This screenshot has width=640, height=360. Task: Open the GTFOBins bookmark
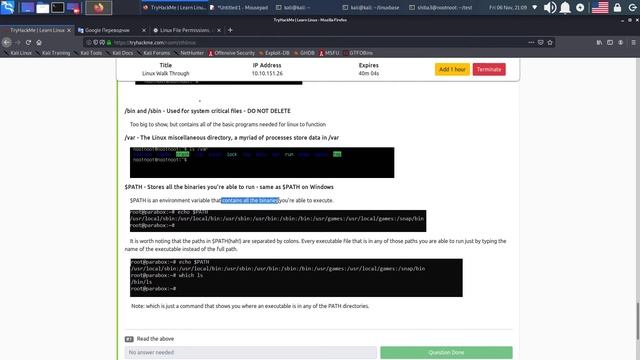358,53
